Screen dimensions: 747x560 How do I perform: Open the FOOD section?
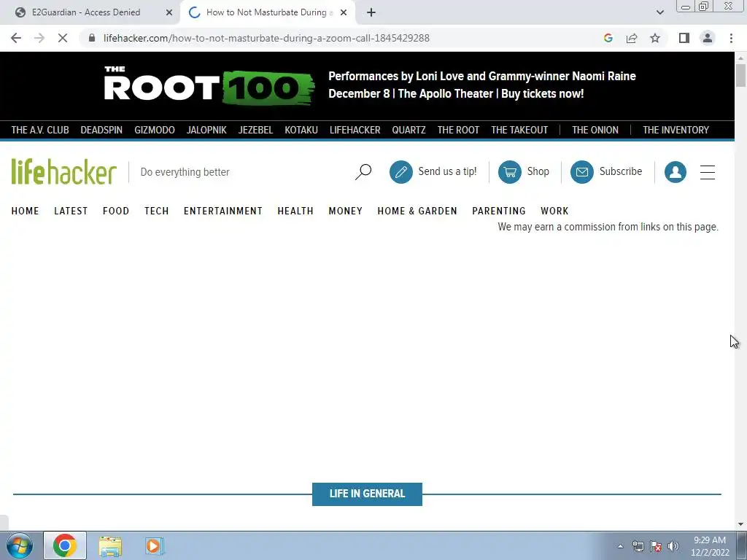point(116,211)
